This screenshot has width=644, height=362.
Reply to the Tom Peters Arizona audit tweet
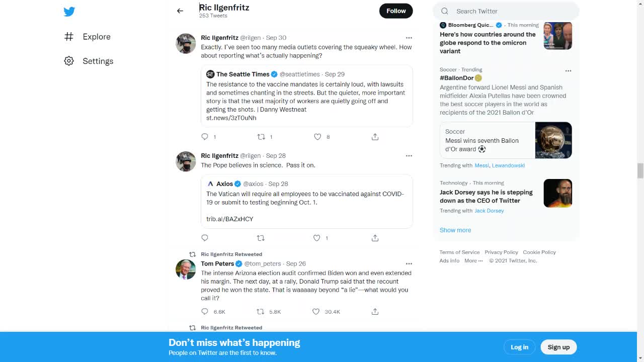click(x=205, y=312)
